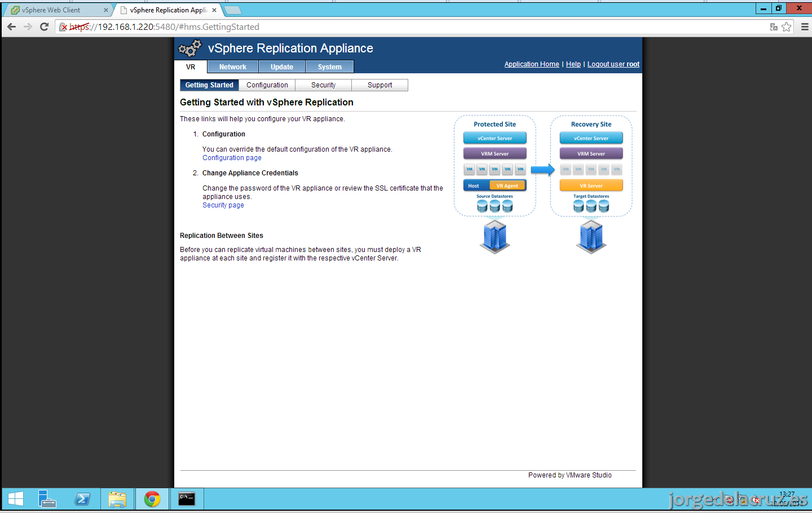The height and width of the screenshot is (513, 812).
Task: Open the Chrome hamburger menu
Action: (x=805, y=26)
